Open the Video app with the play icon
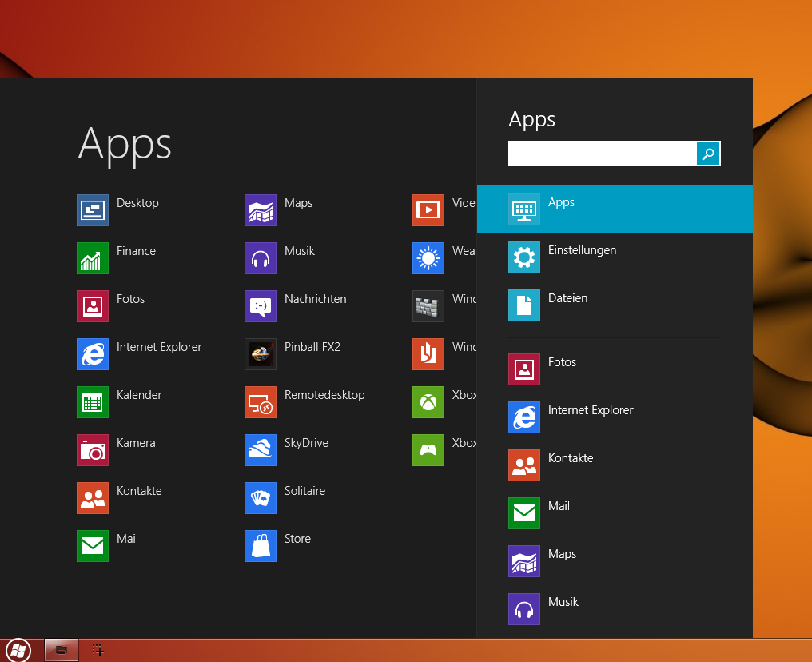 click(x=428, y=209)
